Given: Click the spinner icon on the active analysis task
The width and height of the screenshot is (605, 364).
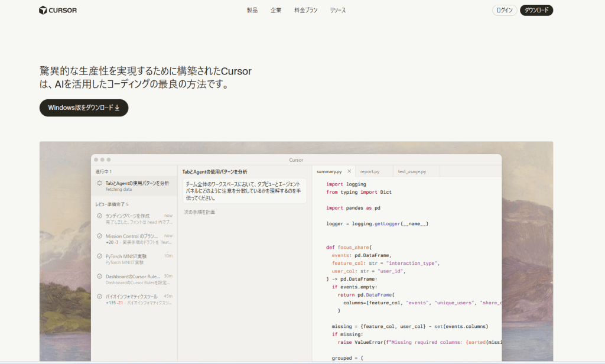Looking at the screenshot, I should click(x=100, y=183).
